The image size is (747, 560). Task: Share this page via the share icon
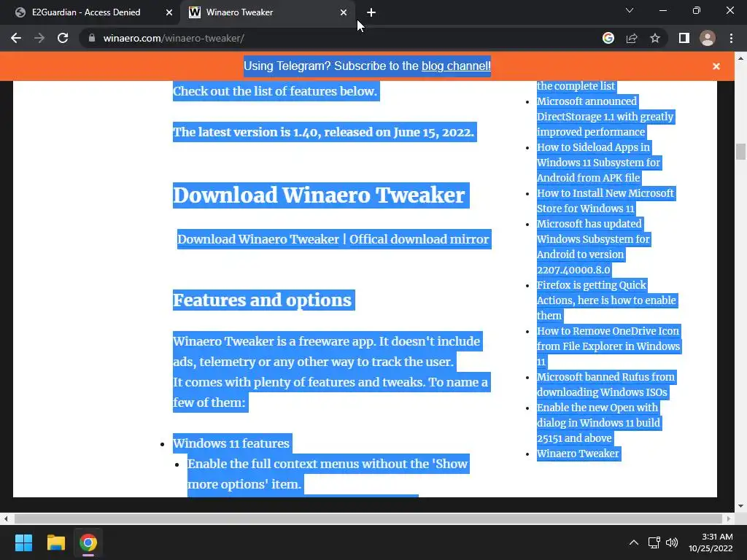click(x=632, y=38)
